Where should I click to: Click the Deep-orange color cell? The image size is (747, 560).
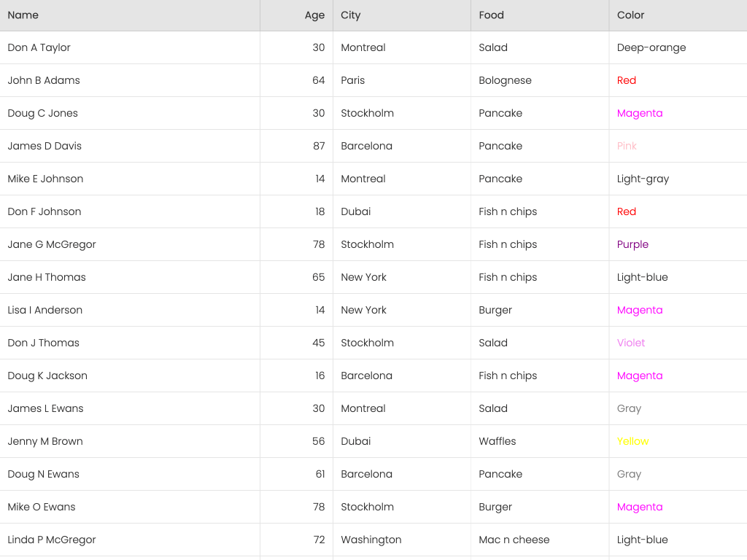[x=651, y=47]
